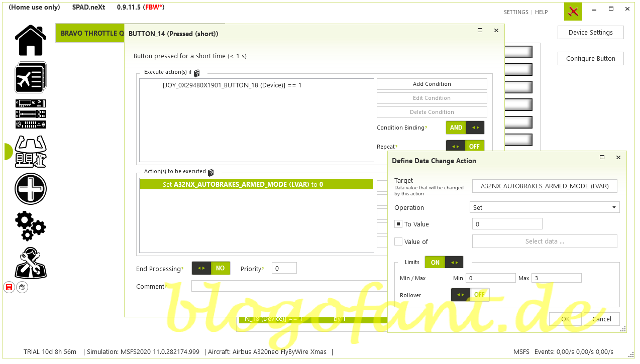
Task: Open the radio panel devices icon
Action: click(x=31, y=114)
